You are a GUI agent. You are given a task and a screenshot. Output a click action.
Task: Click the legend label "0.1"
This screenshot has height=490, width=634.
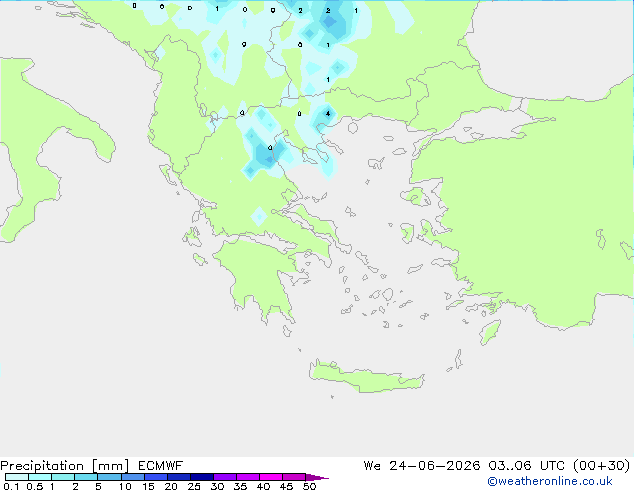point(11,486)
